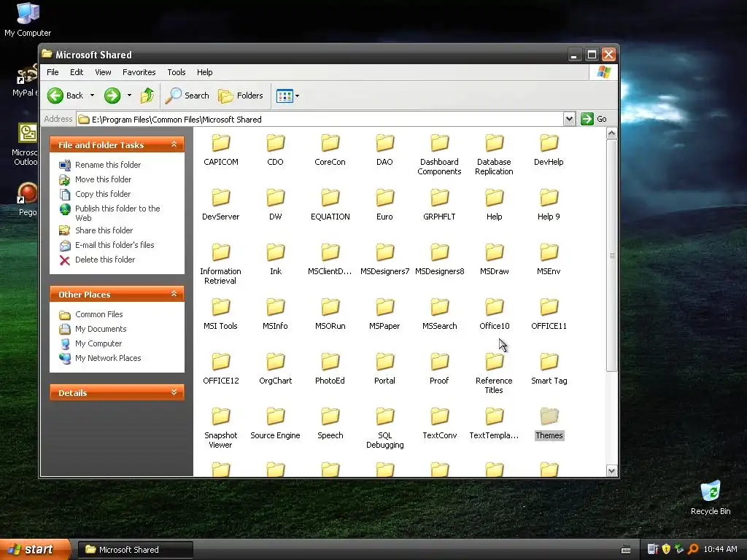Select the Themes folder icon
747x560 pixels.
549,416
